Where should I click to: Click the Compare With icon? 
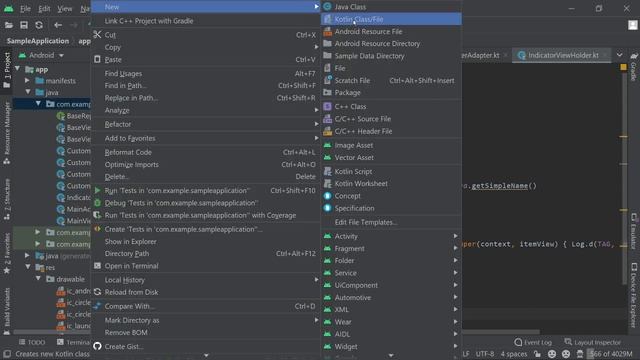point(97,306)
